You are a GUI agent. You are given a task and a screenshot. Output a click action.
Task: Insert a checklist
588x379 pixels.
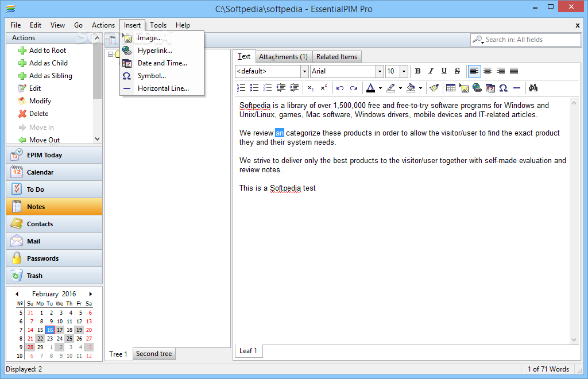268,88
